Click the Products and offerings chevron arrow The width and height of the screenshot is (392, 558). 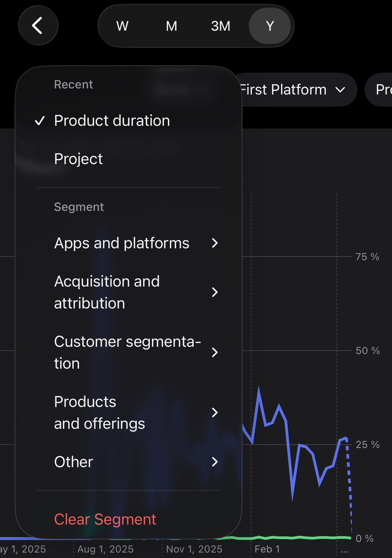(x=214, y=412)
